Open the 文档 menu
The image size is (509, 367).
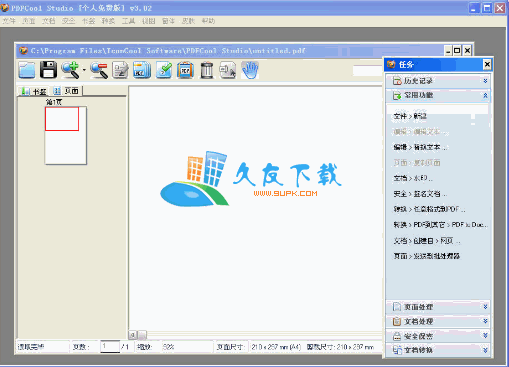point(49,21)
